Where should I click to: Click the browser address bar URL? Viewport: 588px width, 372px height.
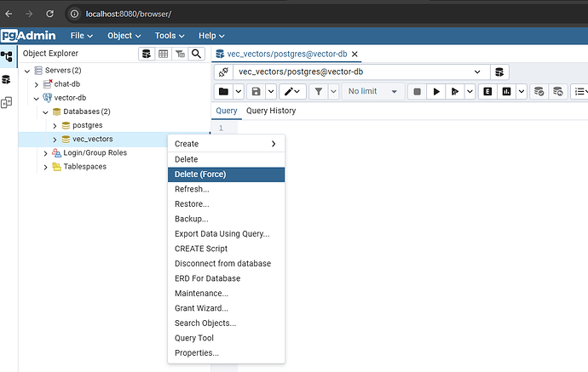coord(128,14)
